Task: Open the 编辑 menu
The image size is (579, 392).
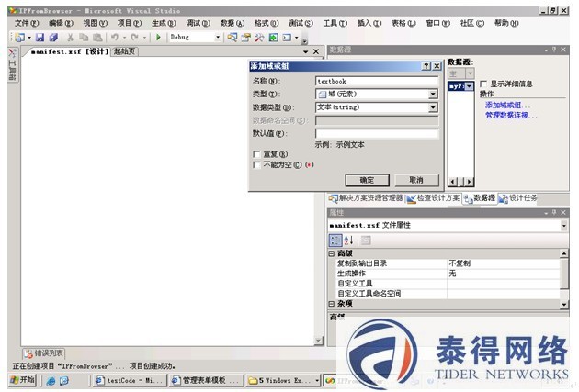Action: [x=61, y=23]
